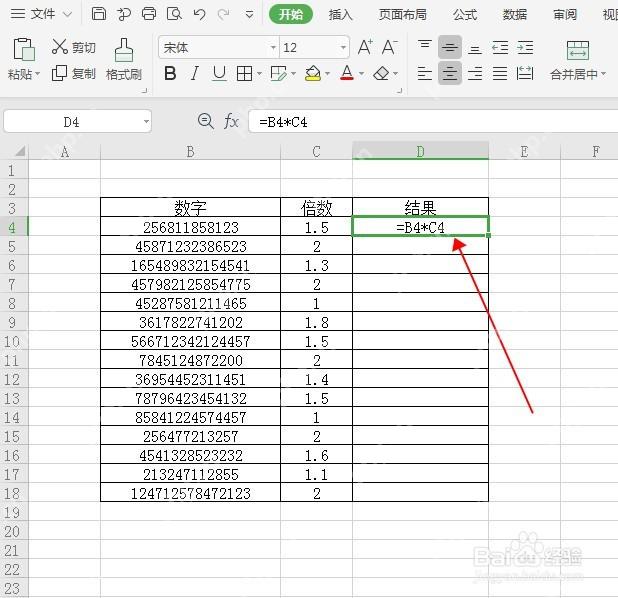Align text right
The image size is (618, 598).
click(x=475, y=73)
